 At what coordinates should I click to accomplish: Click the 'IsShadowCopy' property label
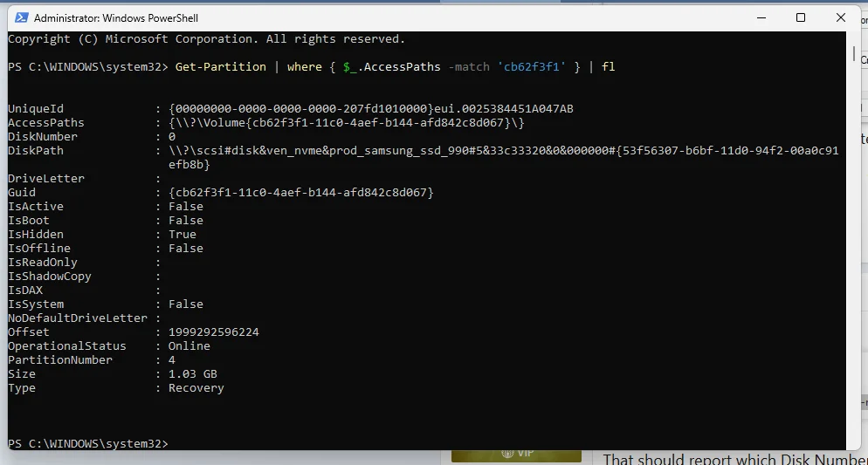click(49, 277)
